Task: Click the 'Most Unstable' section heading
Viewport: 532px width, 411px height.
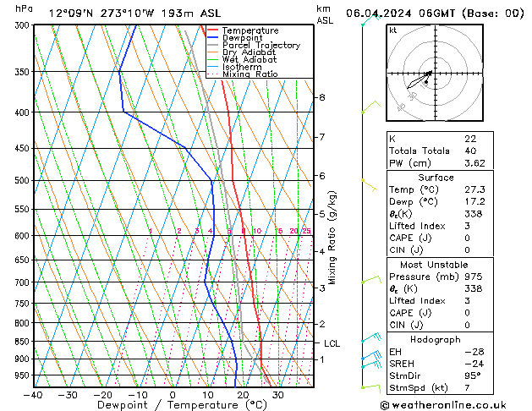Action: [x=434, y=265]
